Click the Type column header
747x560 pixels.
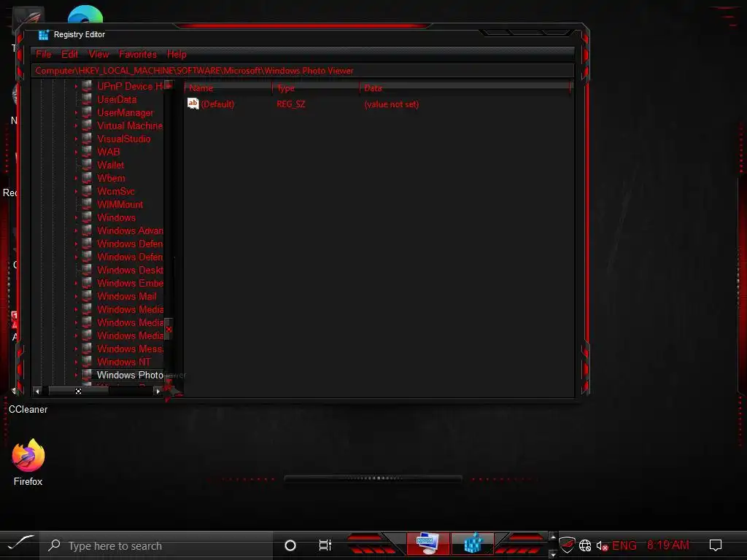(x=316, y=88)
